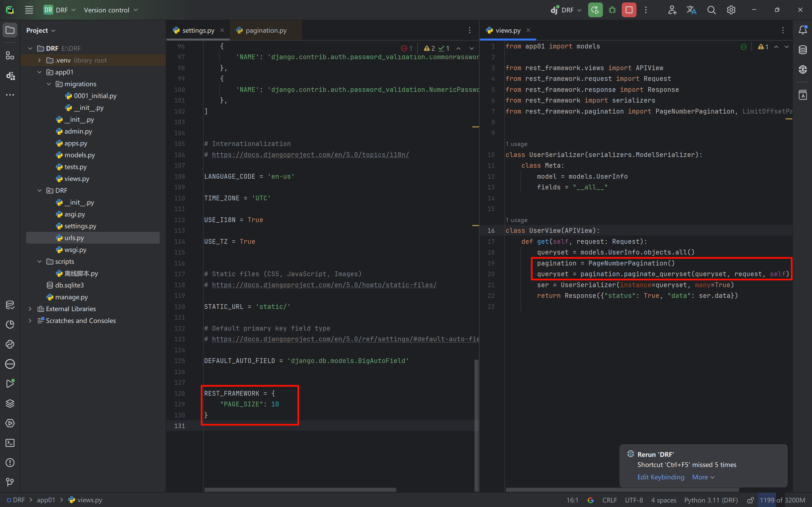This screenshot has height=507, width=812.
Task: Rerun DRF with green run button
Action: pos(595,10)
